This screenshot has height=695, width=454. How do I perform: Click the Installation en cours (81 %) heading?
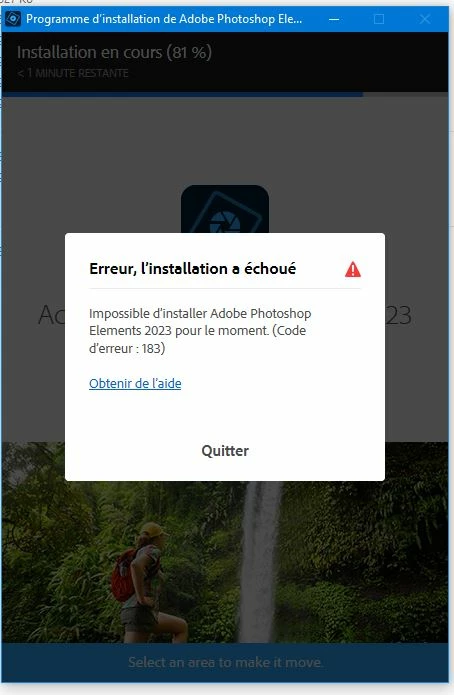[114, 52]
